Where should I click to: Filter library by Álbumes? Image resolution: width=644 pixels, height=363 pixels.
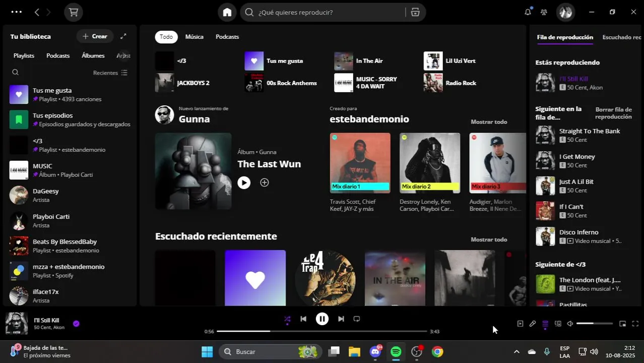tap(93, 55)
